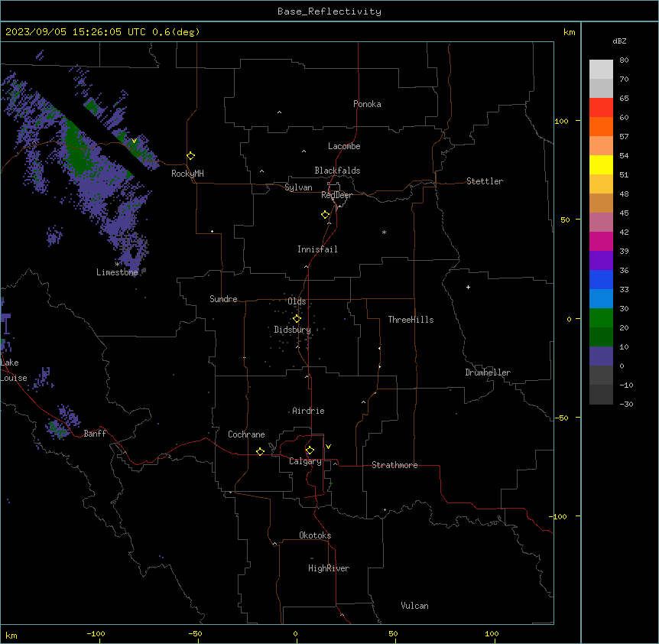
Task: Click the slate purple 10 dBZ swatch
Action: pyautogui.click(x=601, y=356)
